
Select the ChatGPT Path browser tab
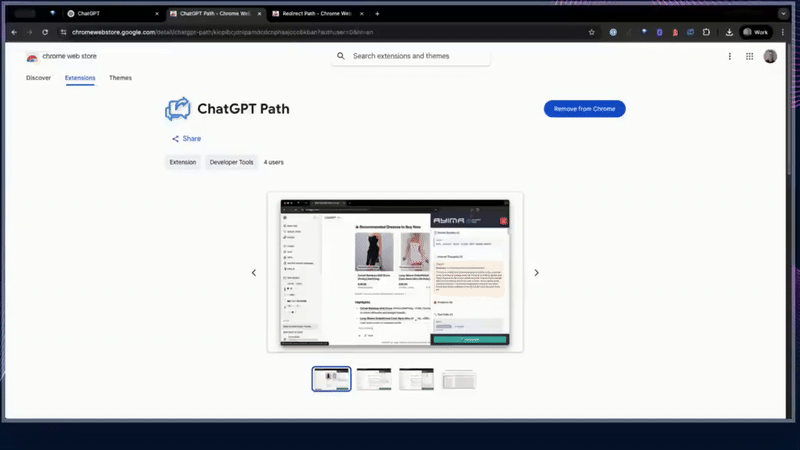(x=215, y=14)
